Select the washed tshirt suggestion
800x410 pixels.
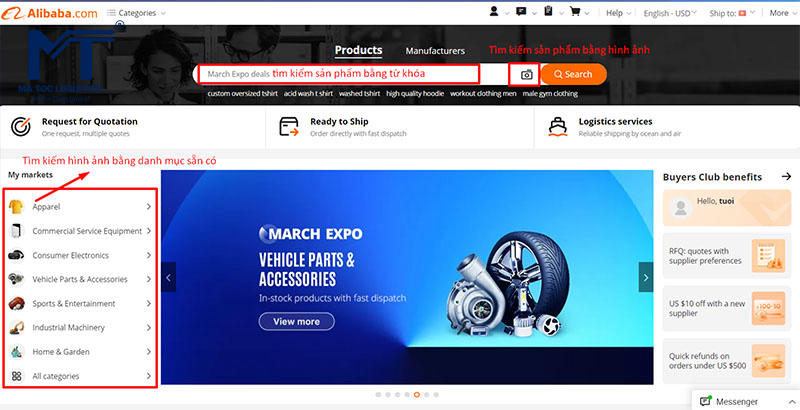click(x=360, y=94)
